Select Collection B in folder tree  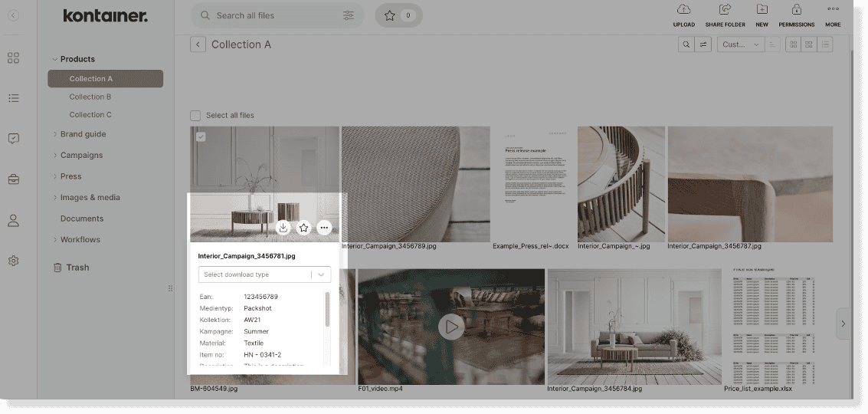point(90,97)
